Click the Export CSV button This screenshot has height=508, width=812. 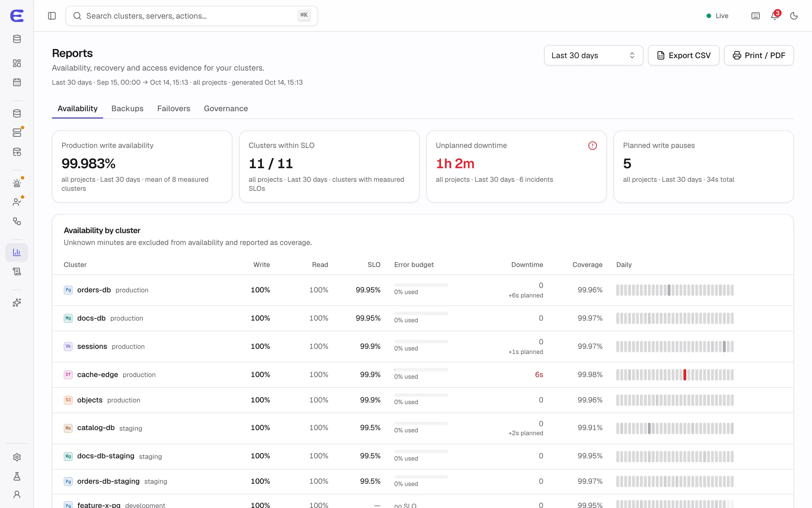(x=683, y=55)
